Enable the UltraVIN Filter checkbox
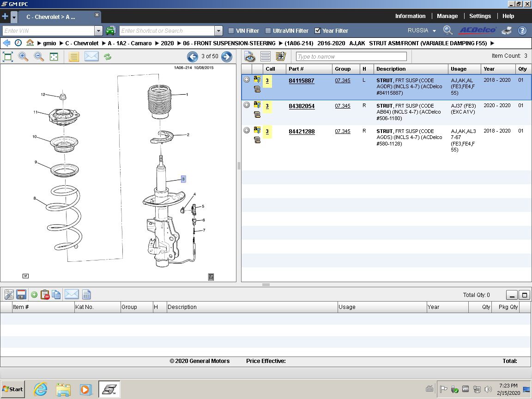Screen dimensions: 532x399 (268, 31)
